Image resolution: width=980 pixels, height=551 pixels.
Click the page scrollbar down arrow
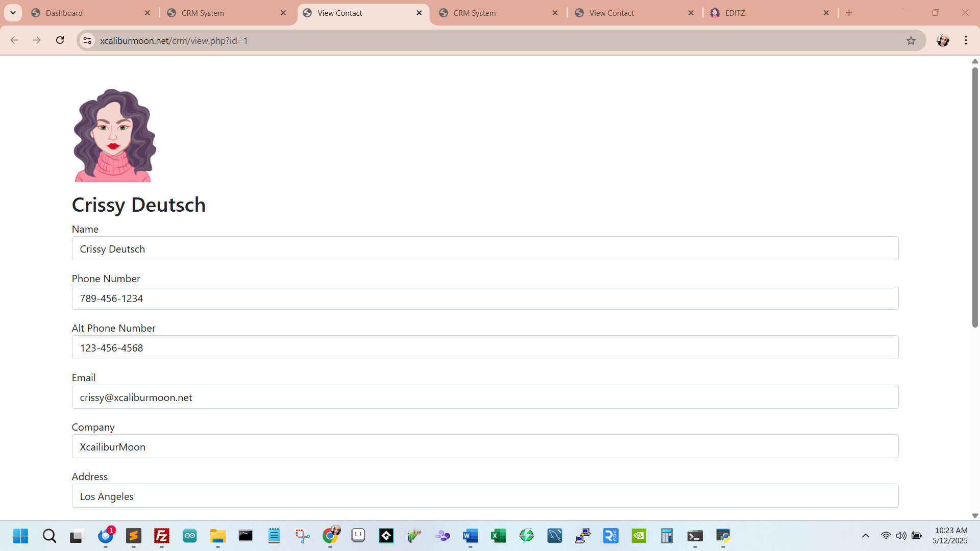tap(975, 516)
